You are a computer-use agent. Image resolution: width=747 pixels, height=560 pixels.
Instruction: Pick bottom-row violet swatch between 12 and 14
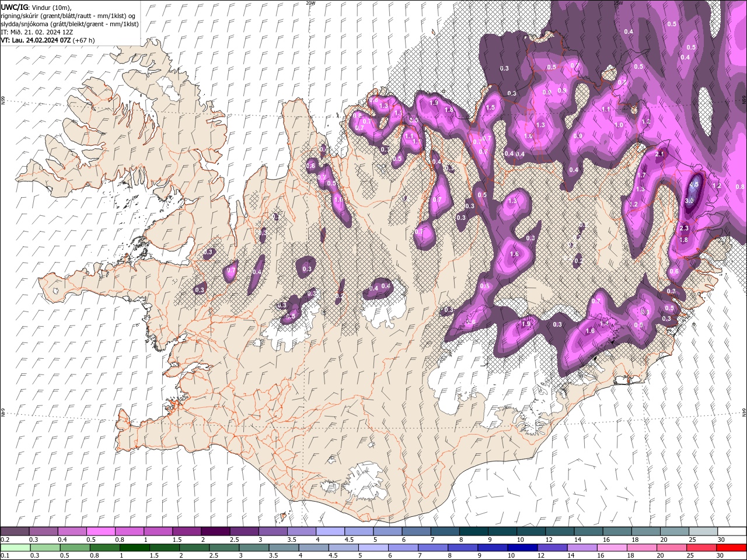coord(552,548)
